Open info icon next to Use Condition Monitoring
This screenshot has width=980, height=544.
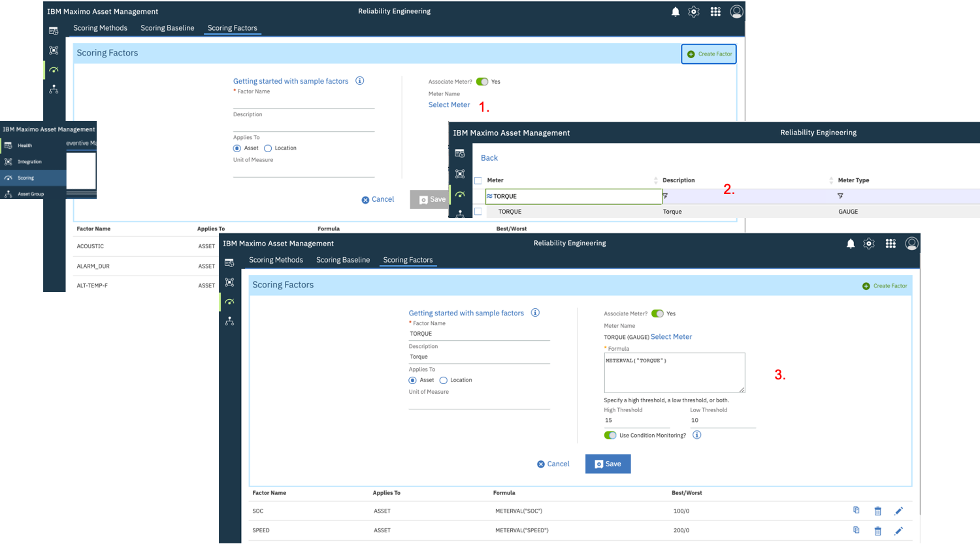click(x=696, y=435)
